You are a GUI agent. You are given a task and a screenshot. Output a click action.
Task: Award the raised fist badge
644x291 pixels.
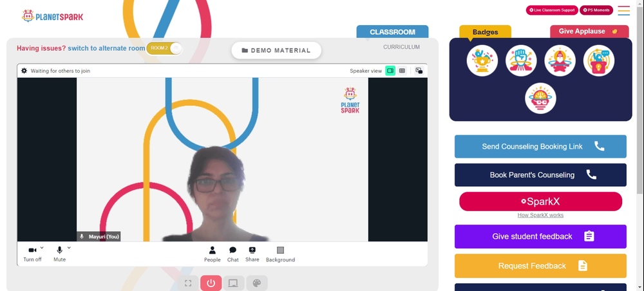(521, 61)
